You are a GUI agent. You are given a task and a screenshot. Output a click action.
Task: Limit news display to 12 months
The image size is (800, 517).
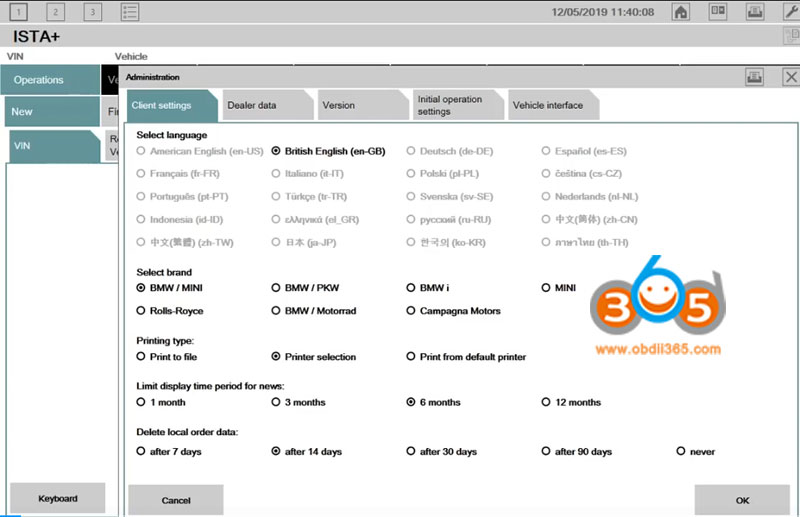point(571,402)
